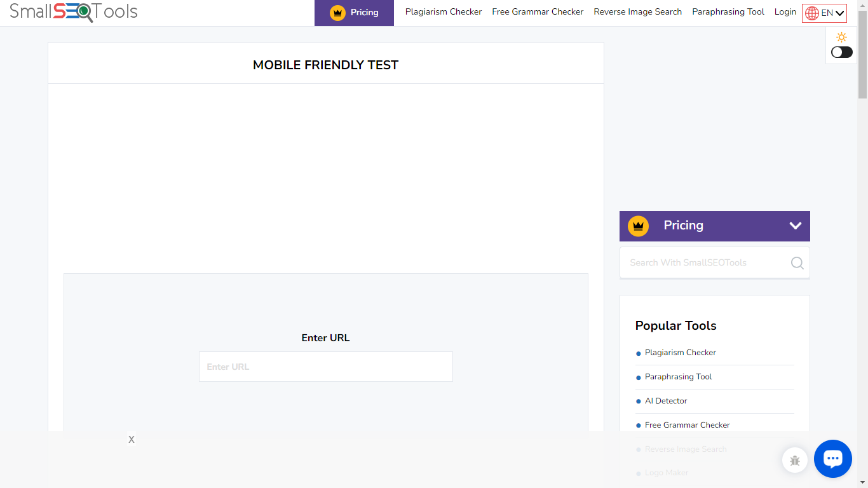Open Paraphrasing Tool from Popular Tools

click(x=679, y=377)
